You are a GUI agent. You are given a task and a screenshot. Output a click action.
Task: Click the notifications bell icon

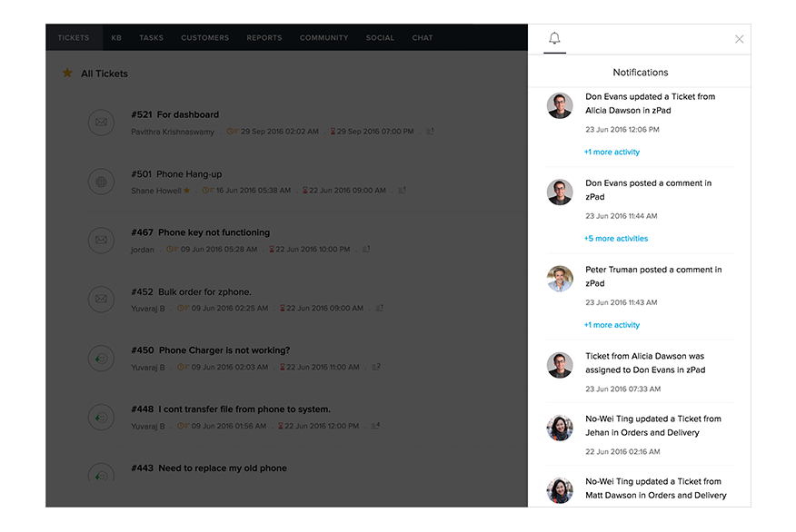click(554, 38)
